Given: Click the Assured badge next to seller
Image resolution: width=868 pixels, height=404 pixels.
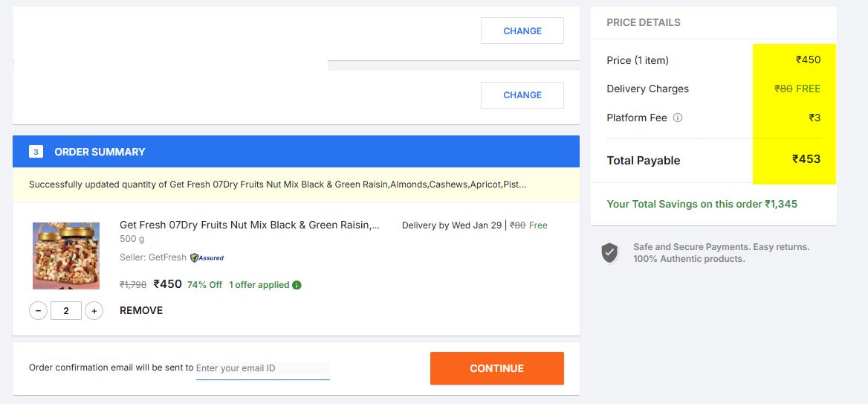Looking at the screenshot, I should (x=207, y=257).
